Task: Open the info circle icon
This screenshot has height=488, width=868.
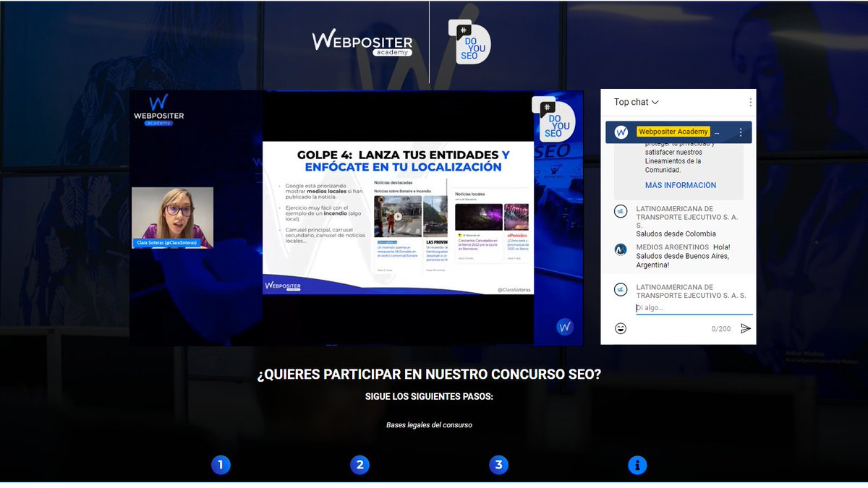Action: click(637, 465)
